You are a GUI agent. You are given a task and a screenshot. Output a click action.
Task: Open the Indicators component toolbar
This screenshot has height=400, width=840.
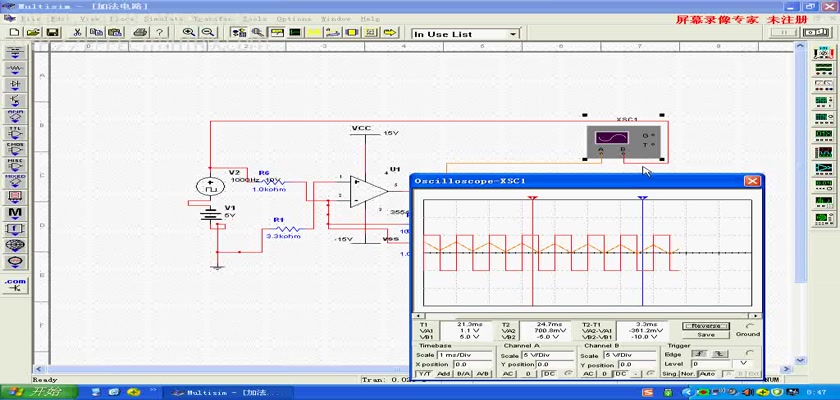pos(15,197)
